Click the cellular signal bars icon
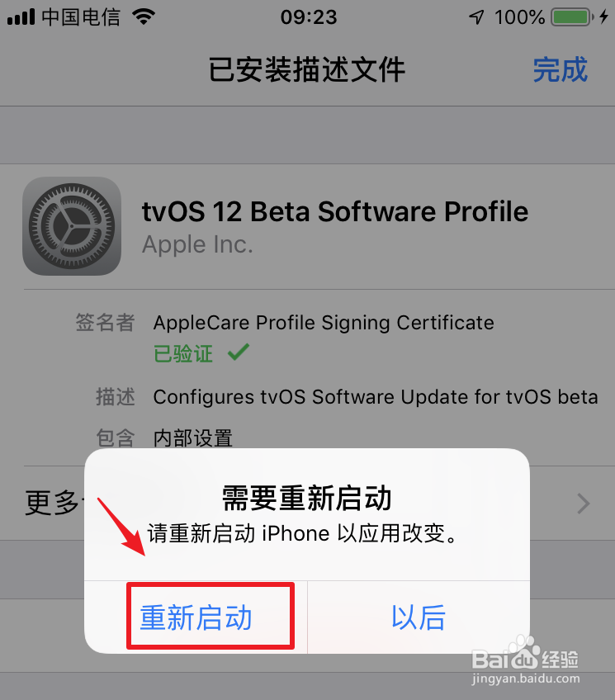 21,17
